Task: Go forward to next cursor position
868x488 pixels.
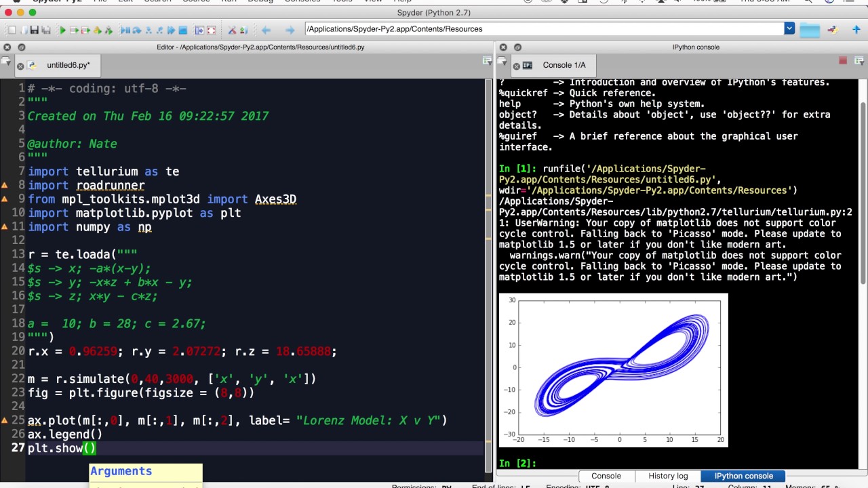Action: click(290, 30)
